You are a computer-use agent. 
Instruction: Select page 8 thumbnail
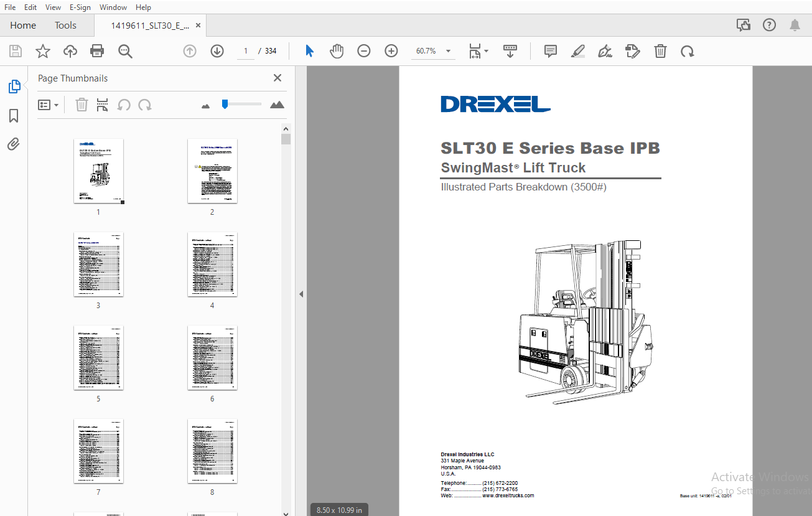pos(212,451)
